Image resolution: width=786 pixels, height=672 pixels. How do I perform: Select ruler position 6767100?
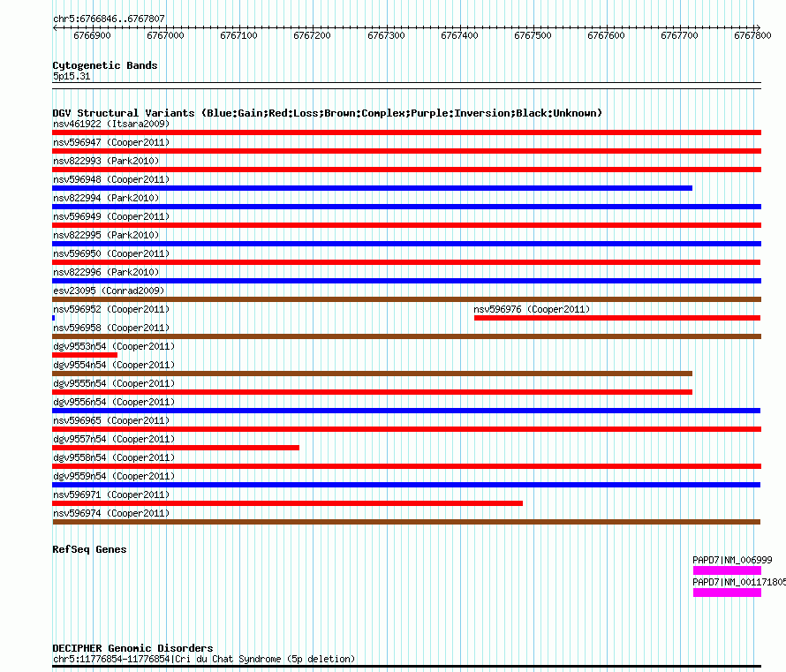[238, 35]
